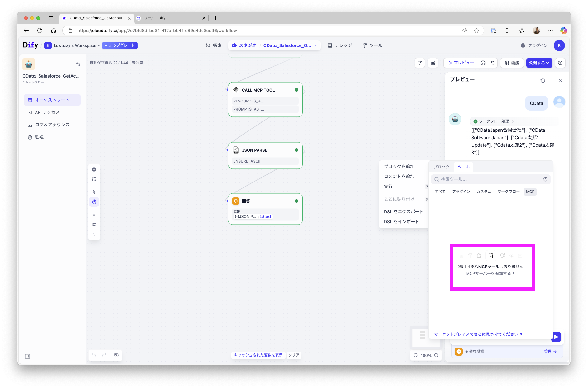Image resolution: width=588 pixels, height=388 pixels.
Task: Open the app name dropdown in the studio tab
Action: click(290, 45)
